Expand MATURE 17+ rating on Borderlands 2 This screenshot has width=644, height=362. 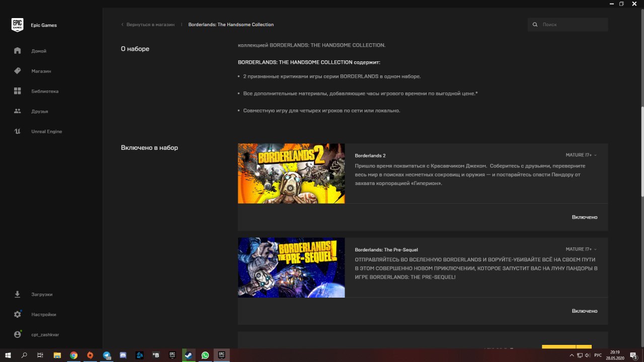[x=581, y=155]
